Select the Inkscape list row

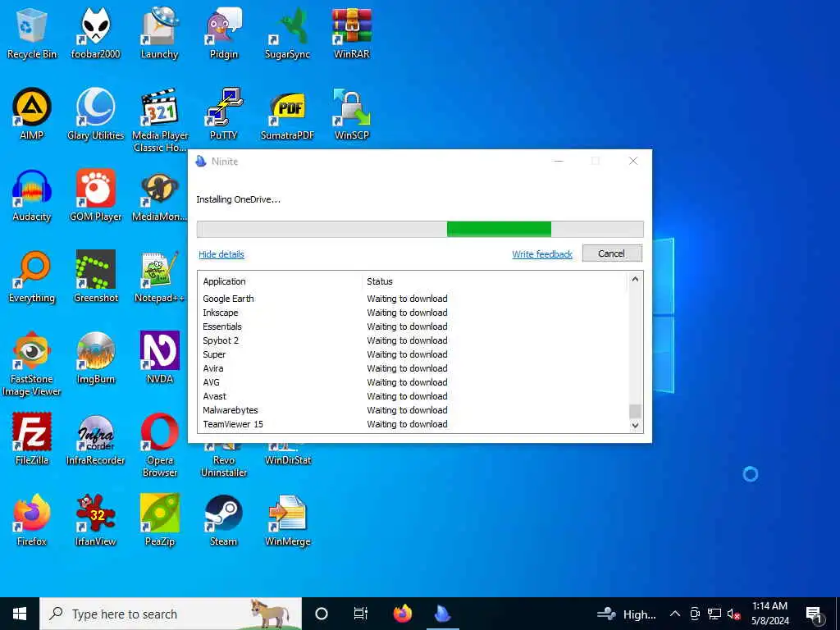[x=413, y=313]
